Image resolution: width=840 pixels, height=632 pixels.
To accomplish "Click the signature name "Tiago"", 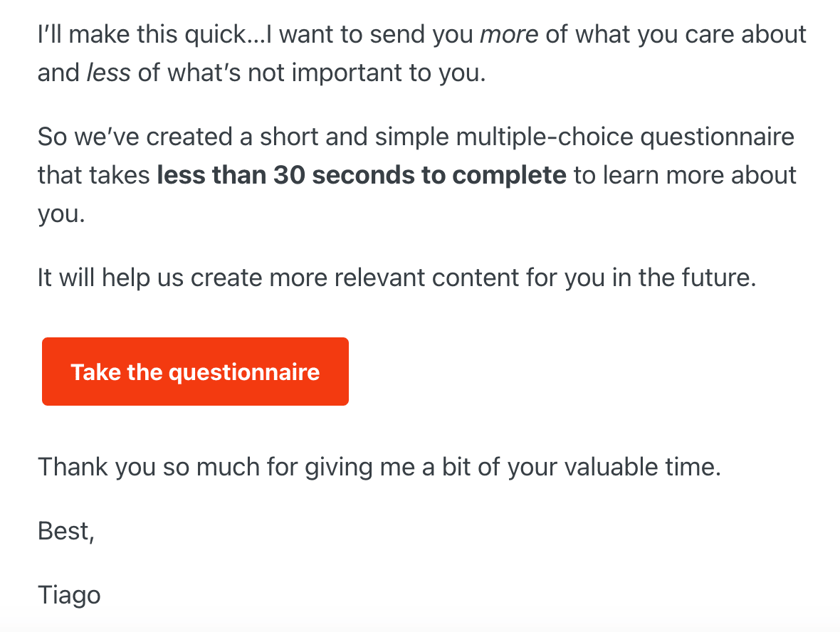I will point(69,596).
